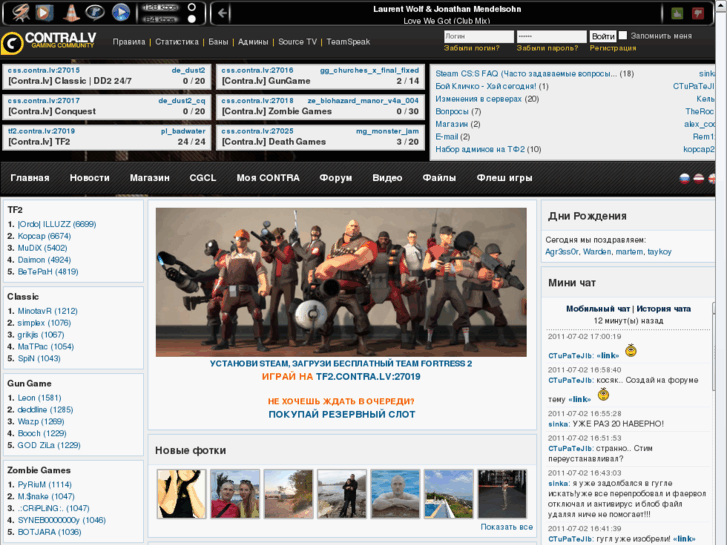Open first new photo thumbnail with cartoon girl
727x545 pixels.
(181, 494)
